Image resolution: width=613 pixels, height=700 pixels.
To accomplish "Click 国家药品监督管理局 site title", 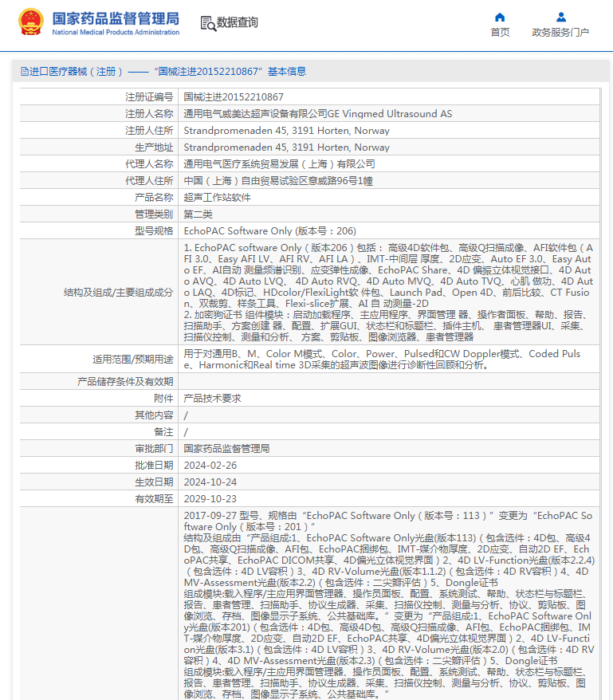I will [x=116, y=19].
